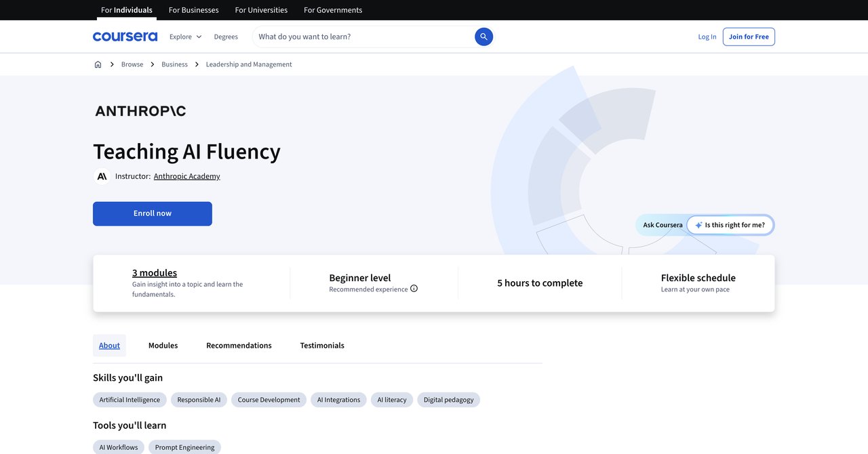Image resolution: width=868 pixels, height=454 pixels.
Task: Open Anthropic Academy instructor link
Action: [186, 176]
